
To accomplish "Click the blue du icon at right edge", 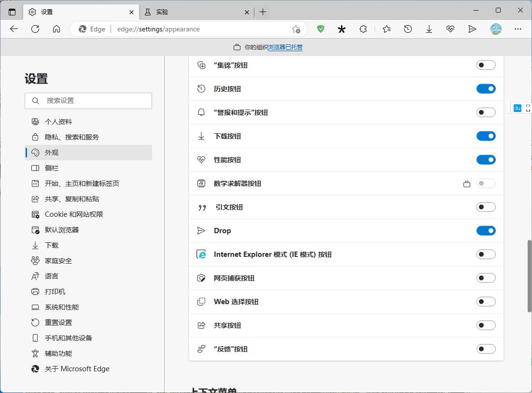I will [517, 108].
